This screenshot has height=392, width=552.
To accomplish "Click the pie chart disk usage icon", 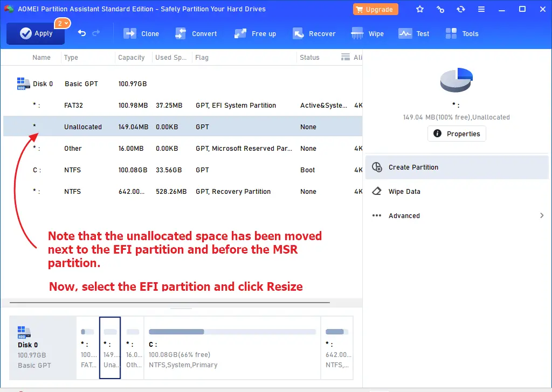I will [456, 80].
